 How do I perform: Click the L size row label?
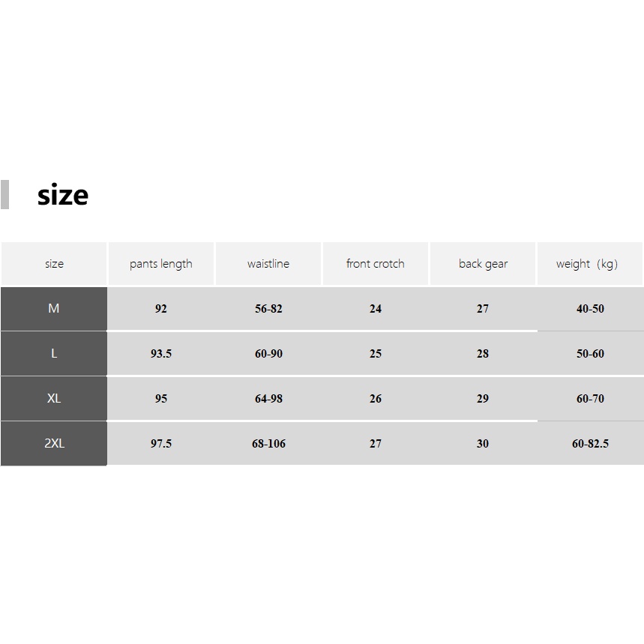pyautogui.click(x=54, y=353)
